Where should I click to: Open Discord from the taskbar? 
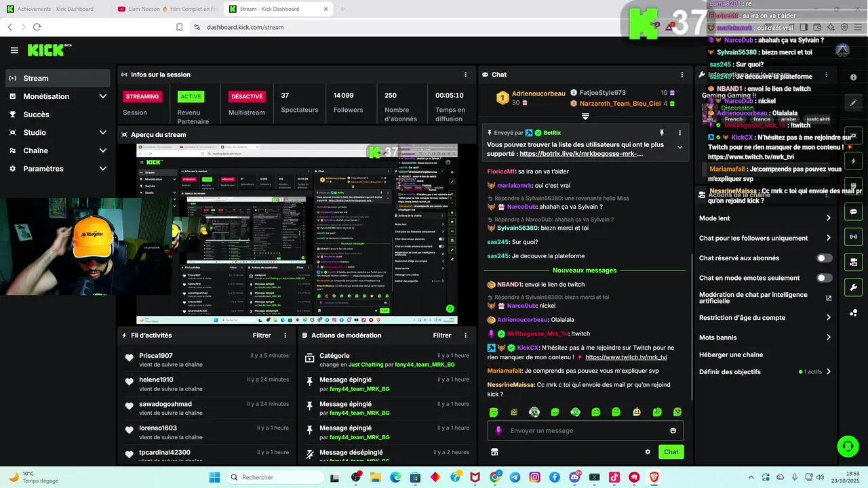[x=574, y=477]
